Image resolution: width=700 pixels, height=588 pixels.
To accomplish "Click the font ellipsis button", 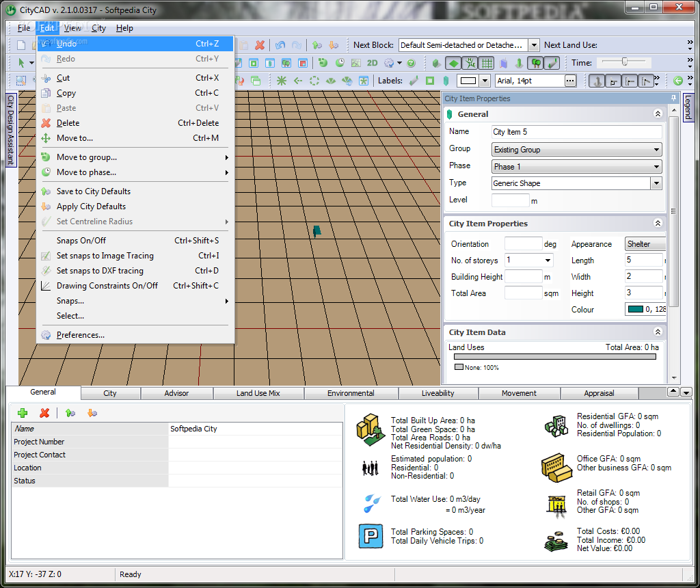I will pos(570,81).
